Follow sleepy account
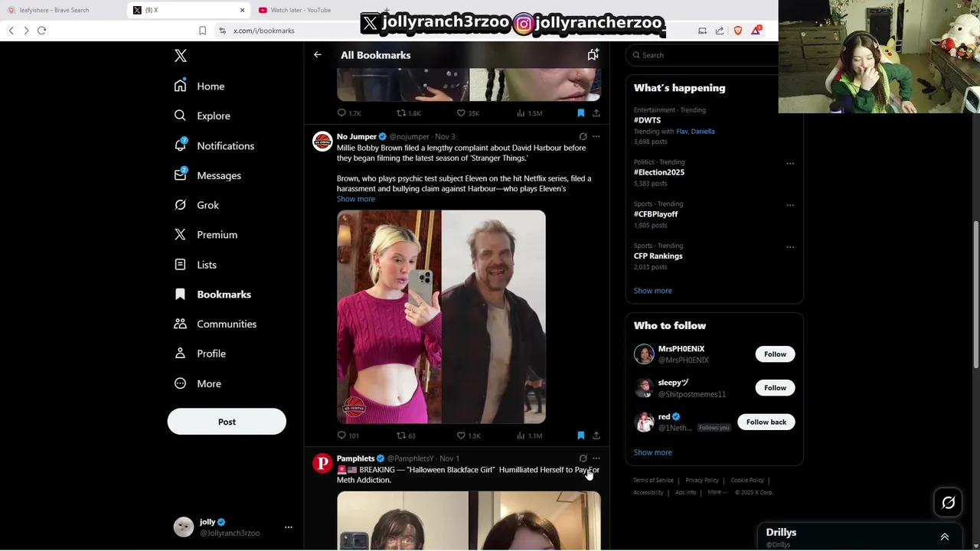This screenshot has width=980, height=551. (x=775, y=388)
